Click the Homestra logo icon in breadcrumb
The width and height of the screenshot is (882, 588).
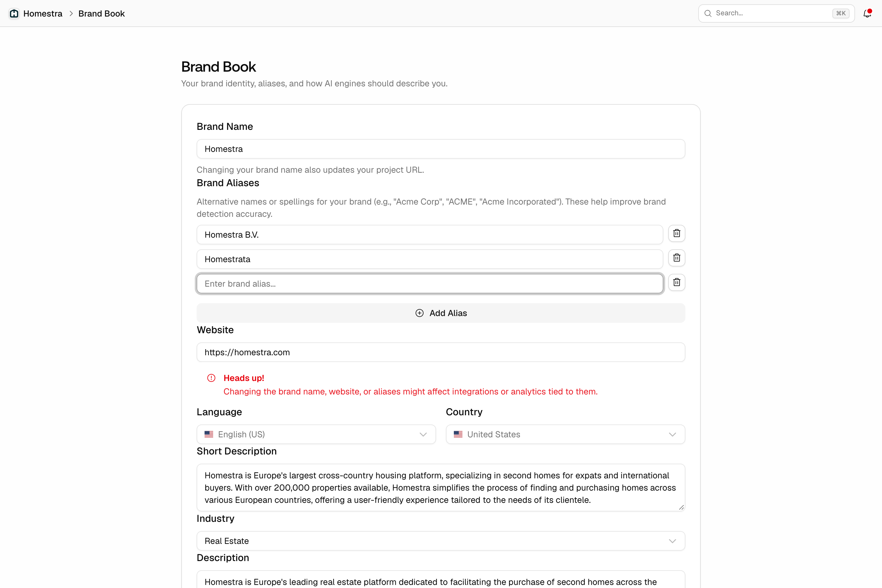[x=14, y=13]
